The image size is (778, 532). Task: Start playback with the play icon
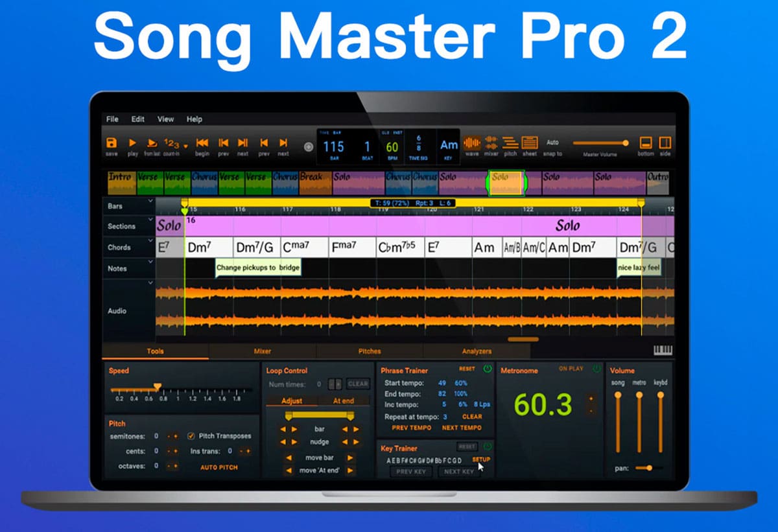[x=133, y=143]
